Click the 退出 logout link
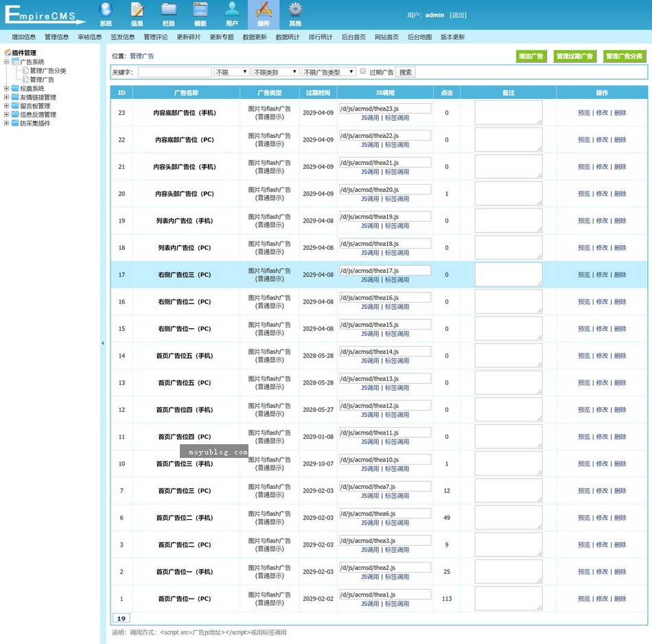This screenshot has height=644, width=652. tap(458, 15)
